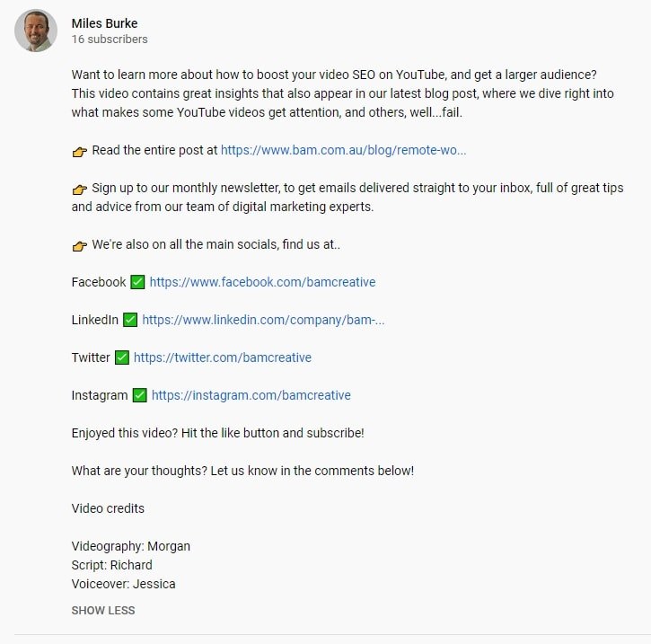The image size is (651, 644).
Task: Click the Miles Burke channel avatar
Action: click(x=36, y=31)
